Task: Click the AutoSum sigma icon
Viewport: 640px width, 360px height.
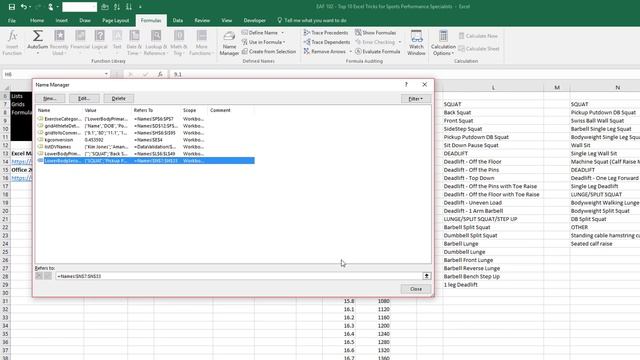Action: pyautogui.click(x=38, y=36)
